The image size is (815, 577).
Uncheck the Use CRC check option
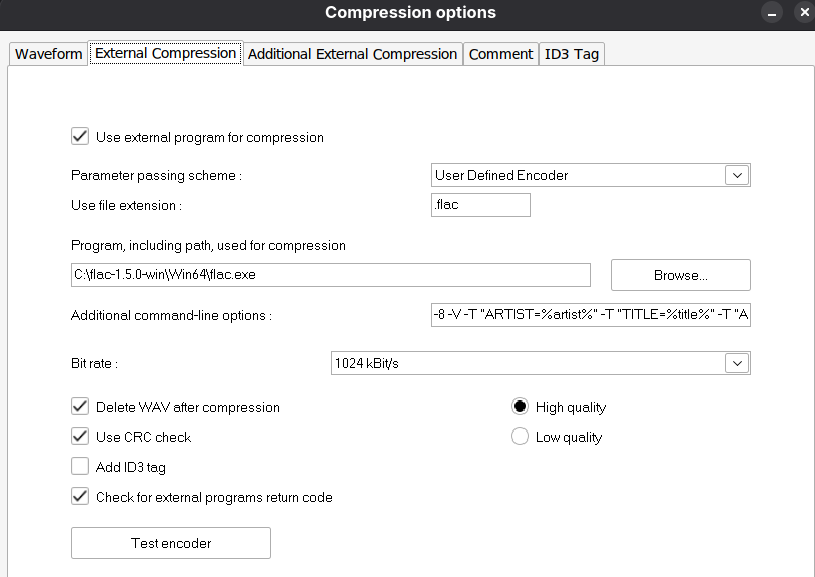[80, 437]
